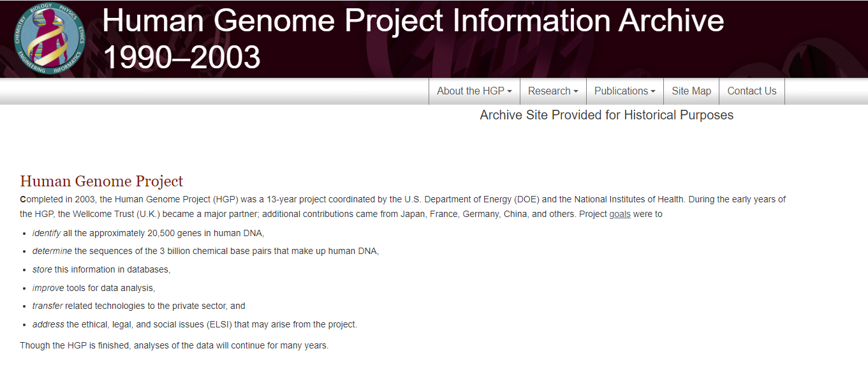Click the store this information bullet item
This screenshot has width=868, height=367.
point(102,270)
